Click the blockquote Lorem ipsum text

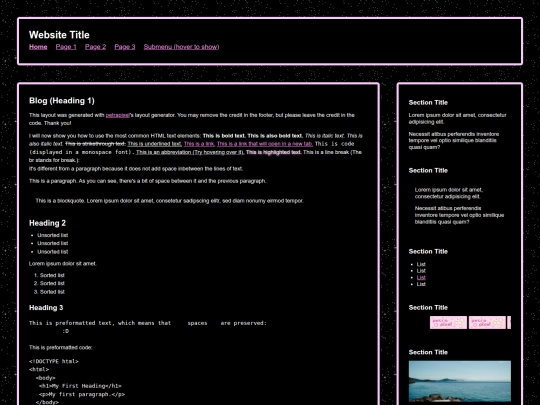point(169,201)
